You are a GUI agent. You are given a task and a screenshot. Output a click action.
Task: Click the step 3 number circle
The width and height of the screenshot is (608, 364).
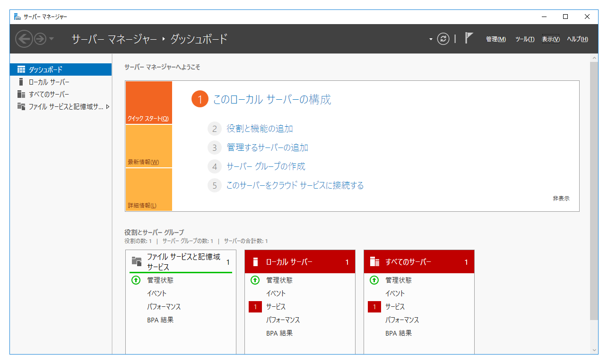(215, 147)
